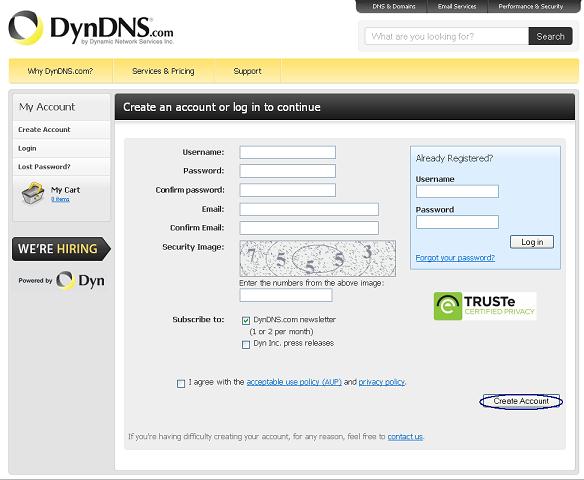Open Forgot your password? link
The image size is (584, 480).
[455, 258]
